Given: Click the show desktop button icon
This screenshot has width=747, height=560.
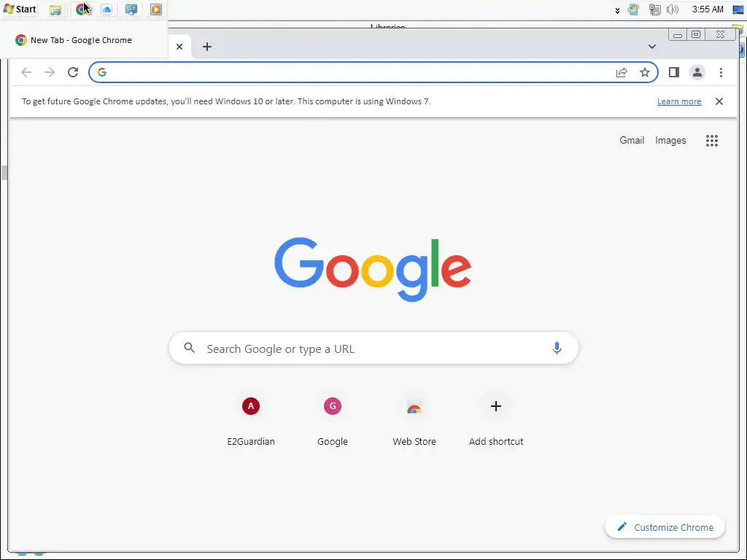Looking at the screenshot, I should (738, 9).
